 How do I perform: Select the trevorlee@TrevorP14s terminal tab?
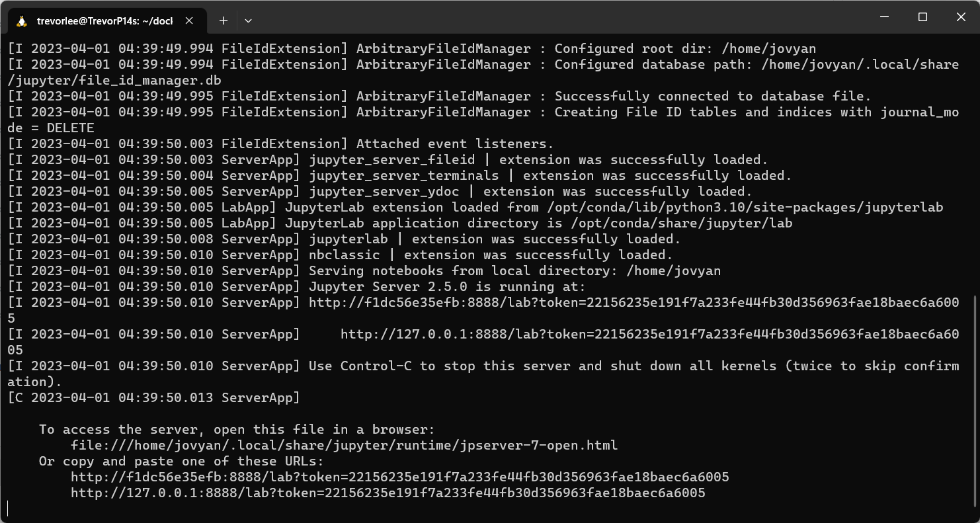pos(104,20)
